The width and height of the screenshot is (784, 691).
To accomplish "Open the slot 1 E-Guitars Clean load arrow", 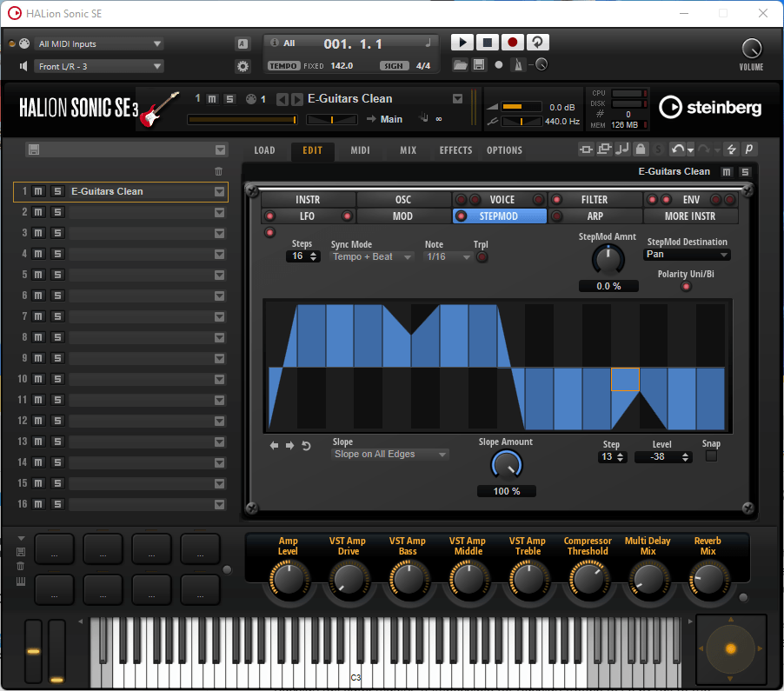I will point(220,192).
